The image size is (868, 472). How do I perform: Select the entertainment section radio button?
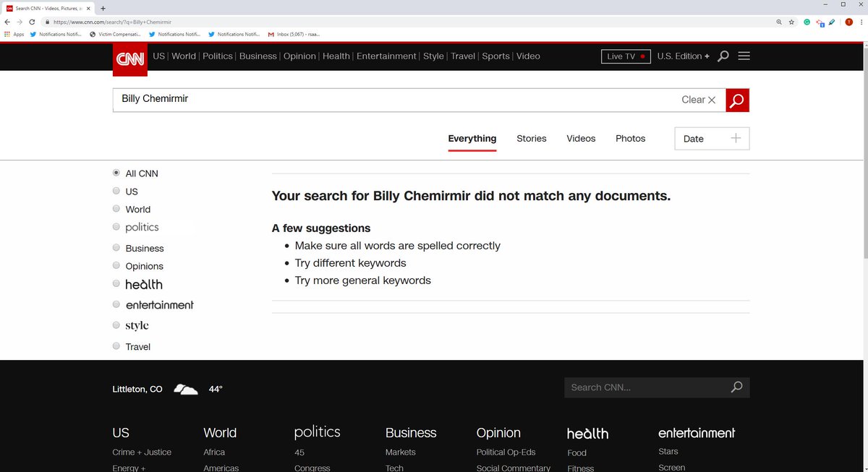pyautogui.click(x=116, y=304)
